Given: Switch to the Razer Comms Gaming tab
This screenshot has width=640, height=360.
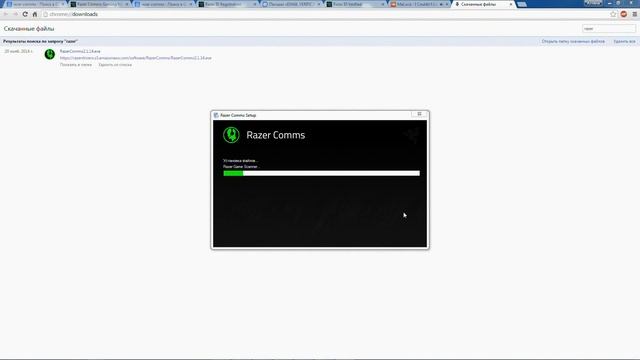Looking at the screenshot, I should pos(100,4).
